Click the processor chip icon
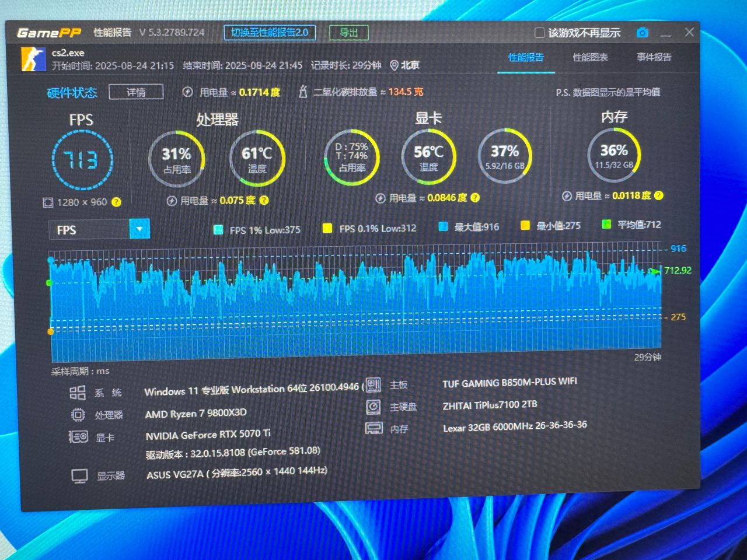 coord(78,415)
